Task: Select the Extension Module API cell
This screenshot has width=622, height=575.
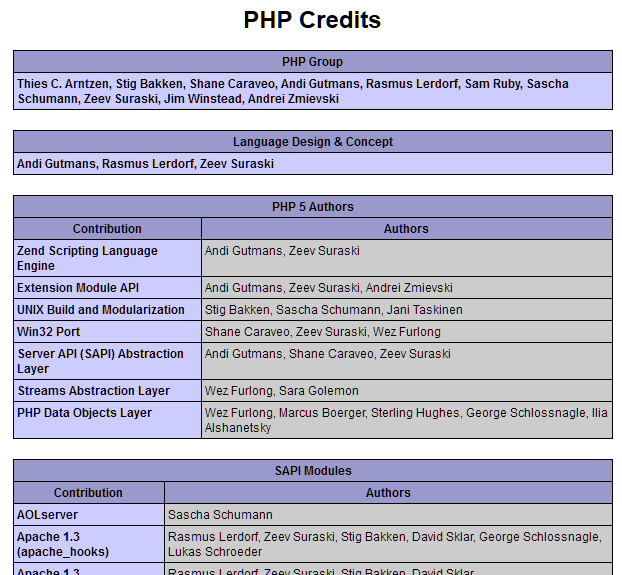Action: (108, 288)
